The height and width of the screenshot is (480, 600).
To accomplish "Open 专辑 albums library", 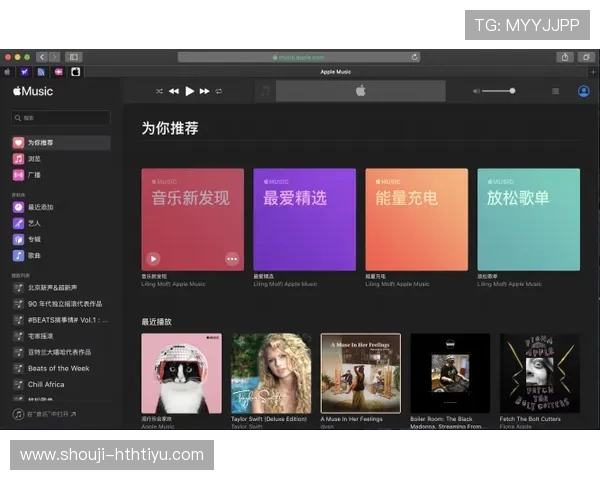I will pos(61,239).
